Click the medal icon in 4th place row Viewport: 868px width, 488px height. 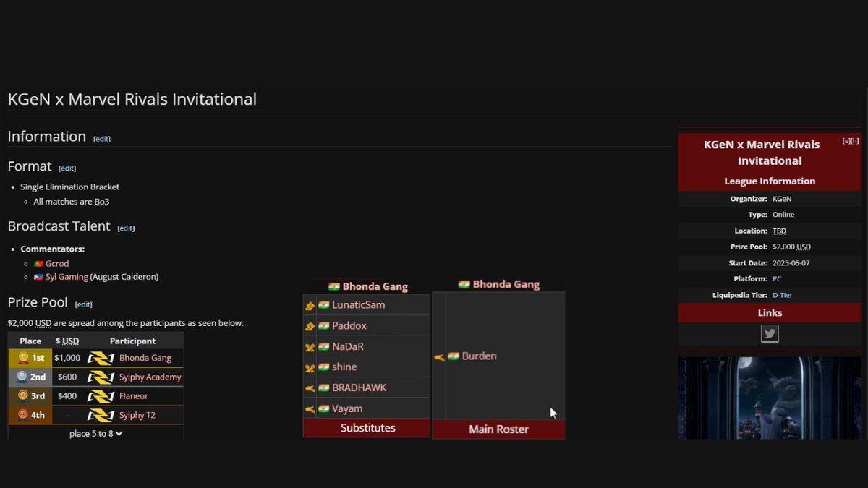coord(23,415)
